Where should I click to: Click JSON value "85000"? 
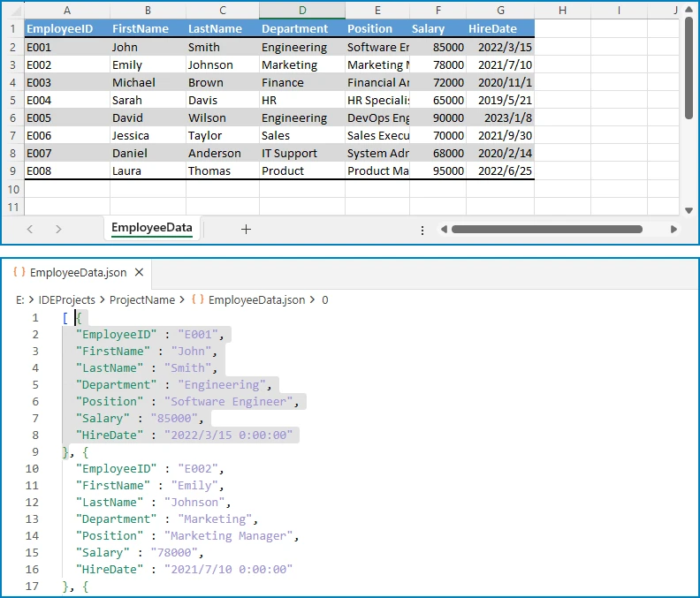[x=174, y=418]
